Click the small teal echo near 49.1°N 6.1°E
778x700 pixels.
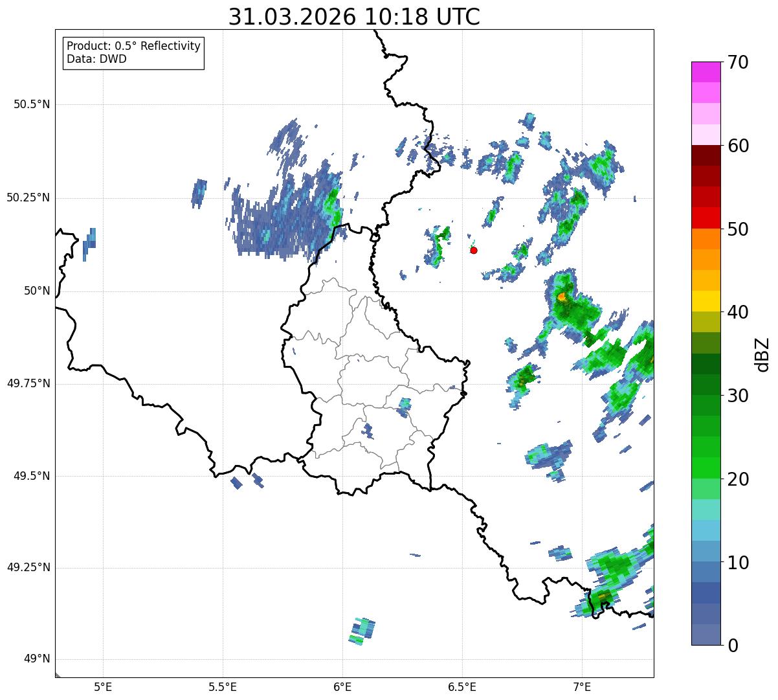point(362,631)
